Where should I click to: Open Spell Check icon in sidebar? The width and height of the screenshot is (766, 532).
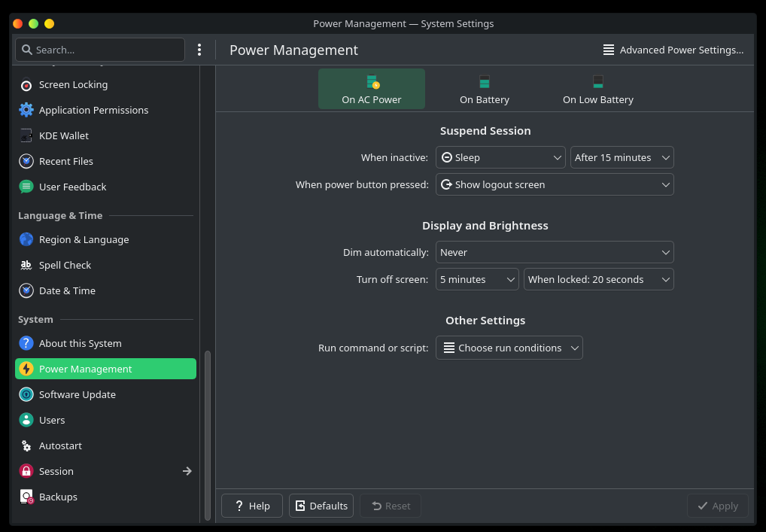tap(26, 265)
